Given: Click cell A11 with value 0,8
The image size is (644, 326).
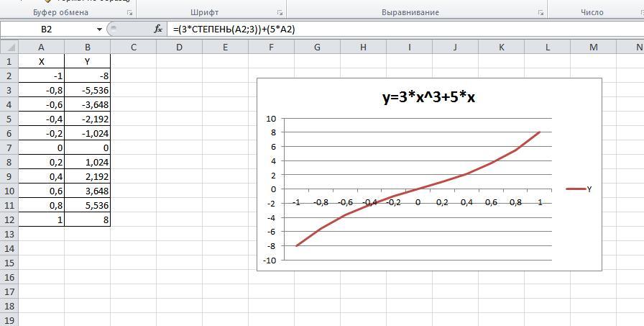Looking at the screenshot, I should tap(41, 205).
